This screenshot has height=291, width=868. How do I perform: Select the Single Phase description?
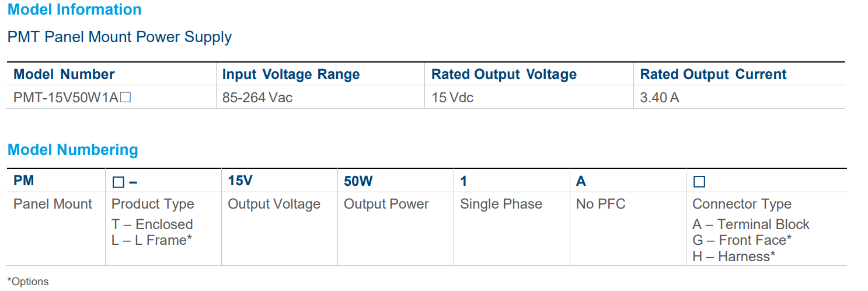coord(501,204)
